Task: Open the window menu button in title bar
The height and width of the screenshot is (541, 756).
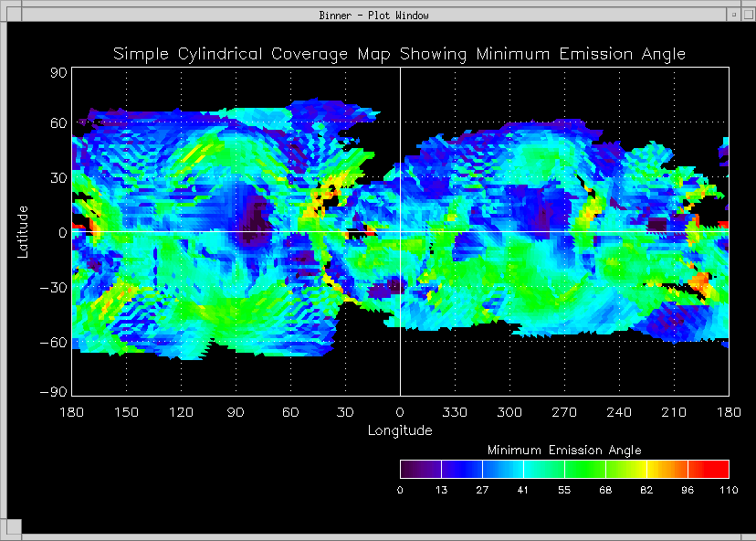Action: [x=11, y=15]
